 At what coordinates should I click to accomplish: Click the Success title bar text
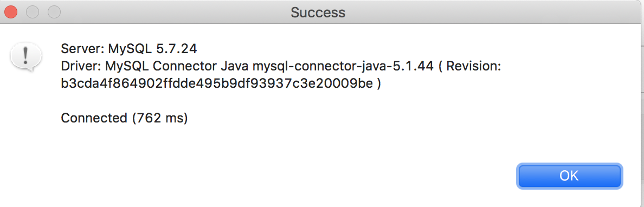[318, 12]
